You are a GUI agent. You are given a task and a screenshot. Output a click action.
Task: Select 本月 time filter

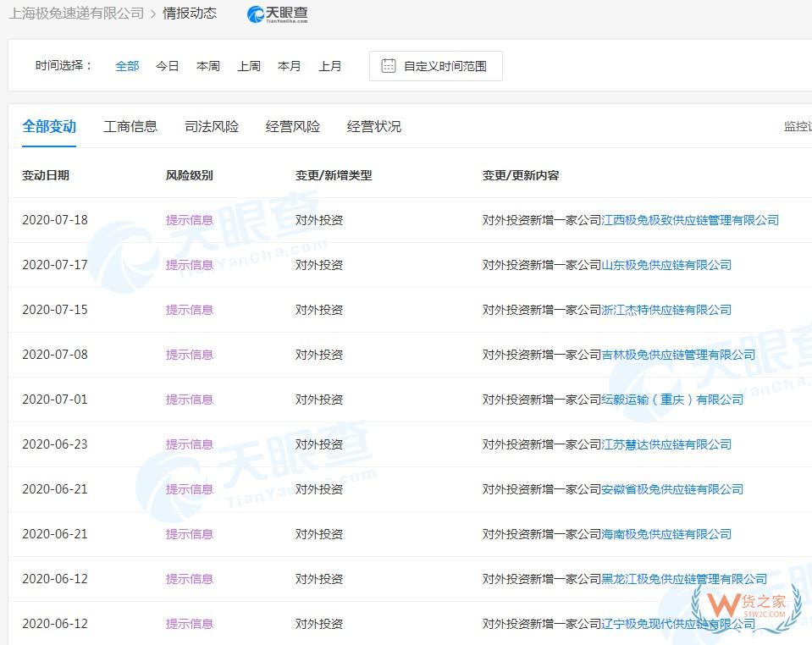(x=289, y=66)
